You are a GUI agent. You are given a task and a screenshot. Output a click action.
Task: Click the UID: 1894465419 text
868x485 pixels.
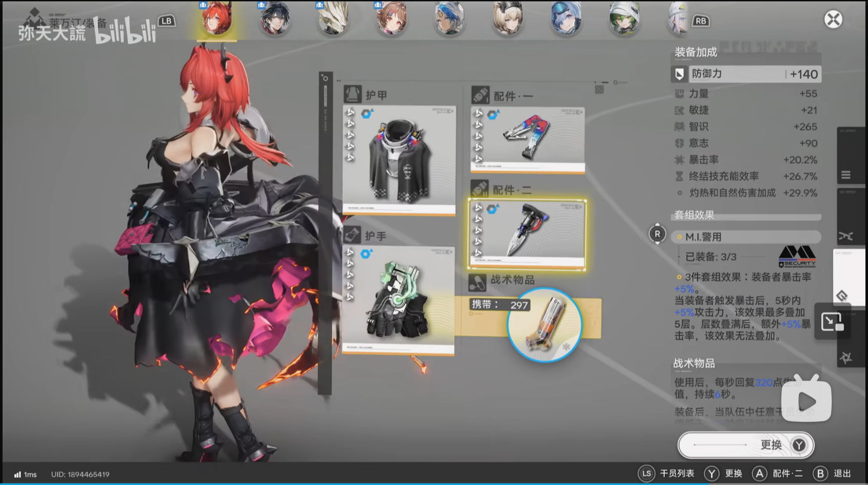[x=80, y=474]
